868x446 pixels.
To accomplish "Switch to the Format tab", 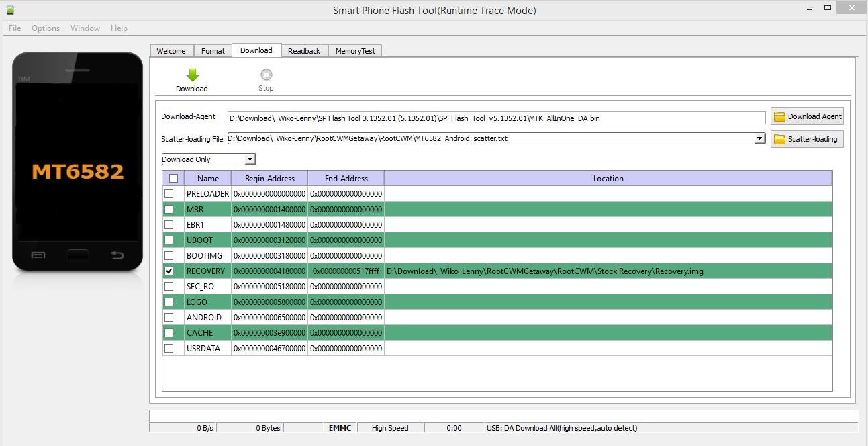I will 213,51.
